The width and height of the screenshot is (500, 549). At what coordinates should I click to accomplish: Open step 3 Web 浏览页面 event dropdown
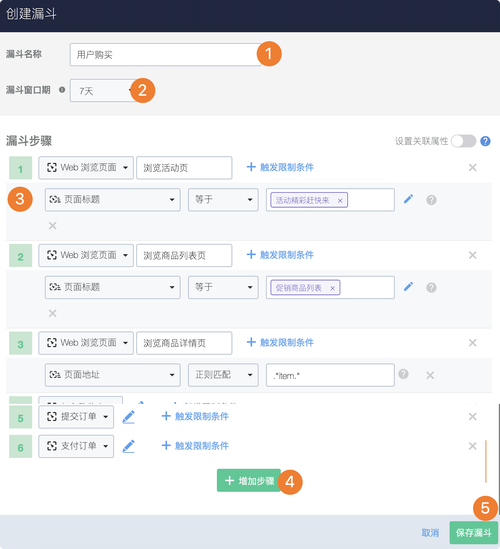point(86,343)
